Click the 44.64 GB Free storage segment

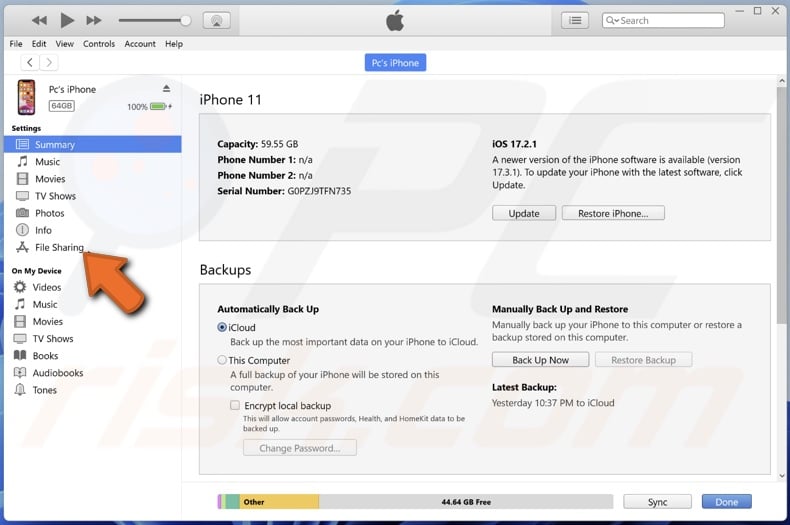(466, 502)
